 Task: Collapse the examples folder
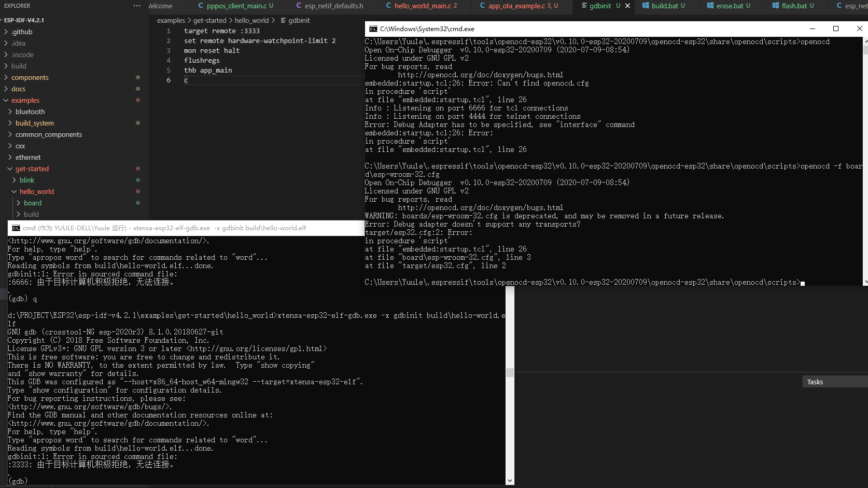(x=25, y=100)
